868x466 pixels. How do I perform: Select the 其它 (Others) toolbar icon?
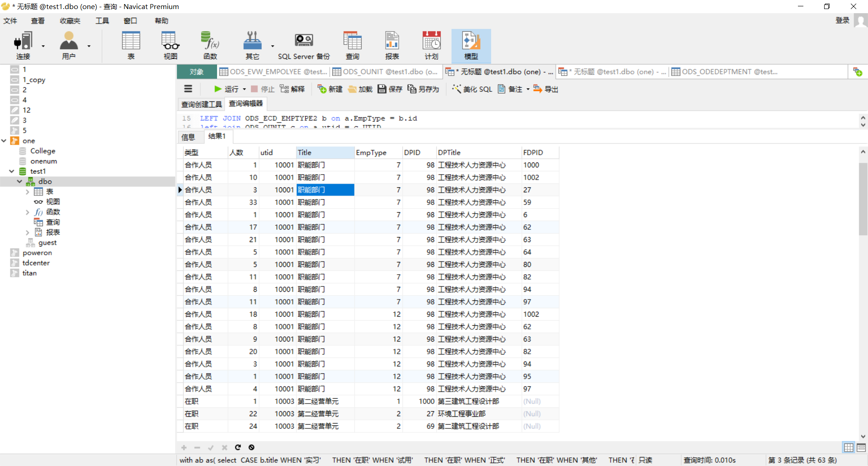pyautogui.click(x=252, y=46)
